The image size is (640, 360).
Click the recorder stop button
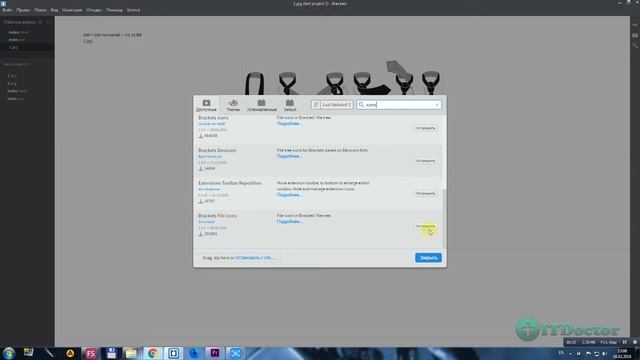635,342
